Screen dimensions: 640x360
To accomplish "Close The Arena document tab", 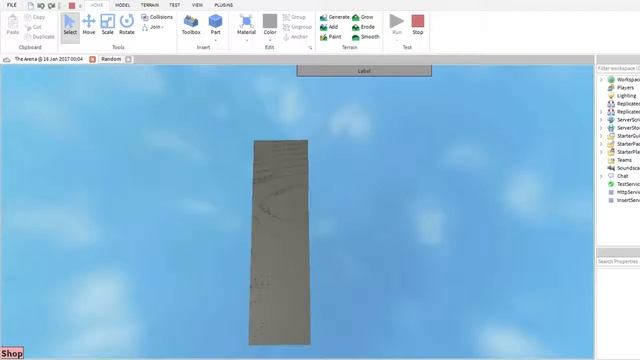I will point(93,59).
